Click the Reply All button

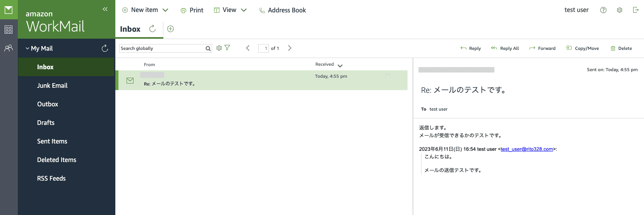(x=505, y=48)
